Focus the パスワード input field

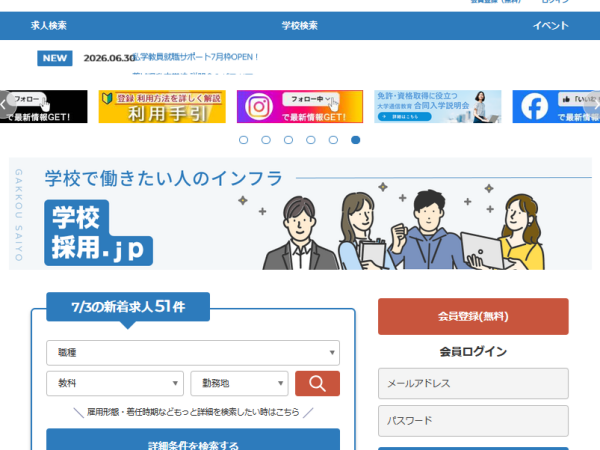pyautogui.click(x=473, y=421)
